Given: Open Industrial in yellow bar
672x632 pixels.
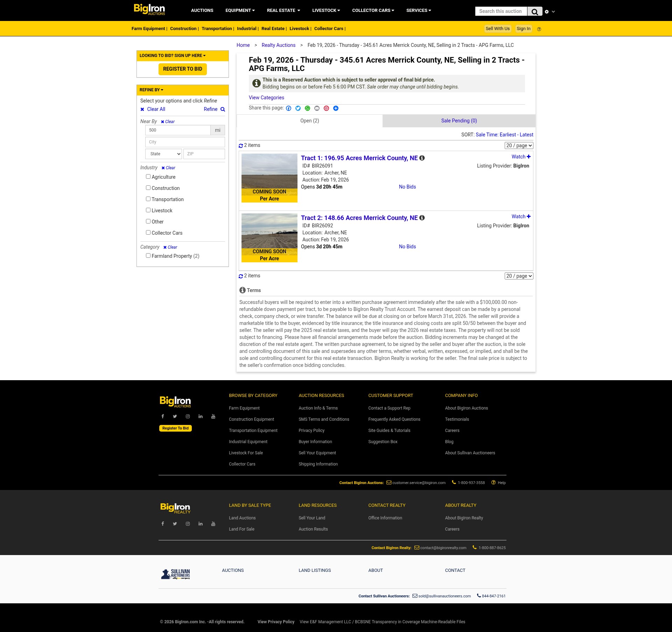Looking at the screenshot, I should (x=246, y=29).
